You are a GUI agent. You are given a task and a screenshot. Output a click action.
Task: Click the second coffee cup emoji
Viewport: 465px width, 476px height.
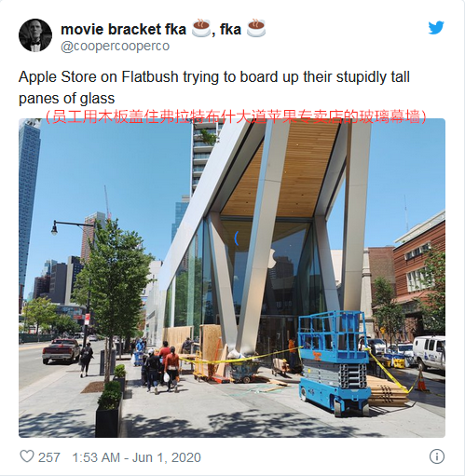[x=256, y=28]
